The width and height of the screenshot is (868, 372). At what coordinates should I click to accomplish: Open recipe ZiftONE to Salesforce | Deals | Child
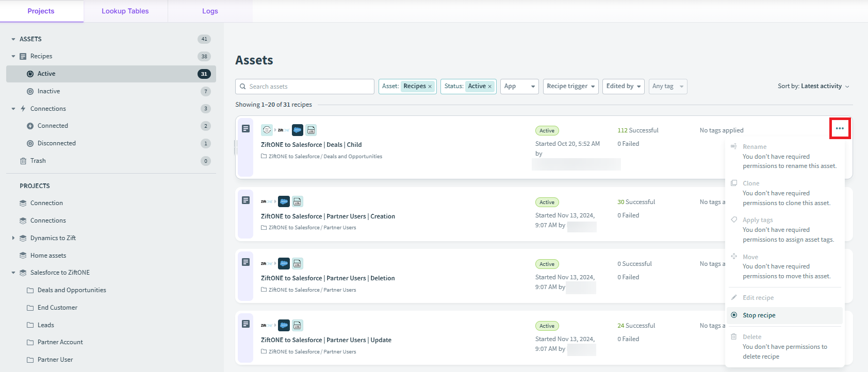point(311,145)
